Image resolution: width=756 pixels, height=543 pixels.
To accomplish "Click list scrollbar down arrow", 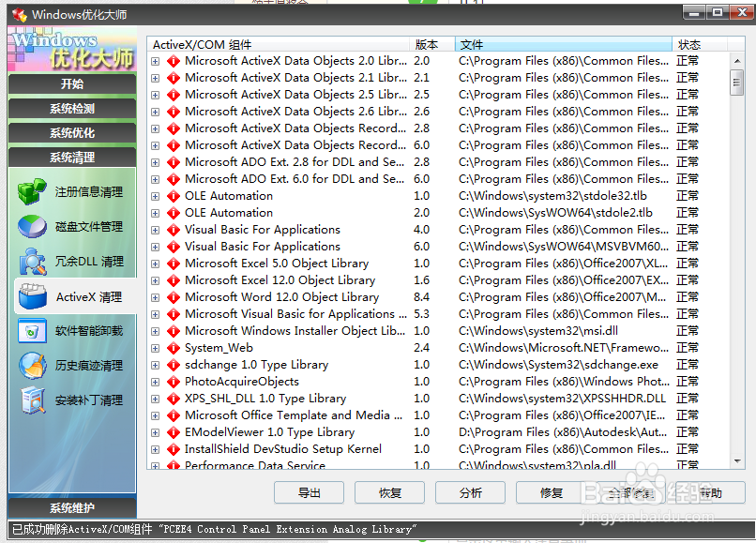I will (736, 461).
